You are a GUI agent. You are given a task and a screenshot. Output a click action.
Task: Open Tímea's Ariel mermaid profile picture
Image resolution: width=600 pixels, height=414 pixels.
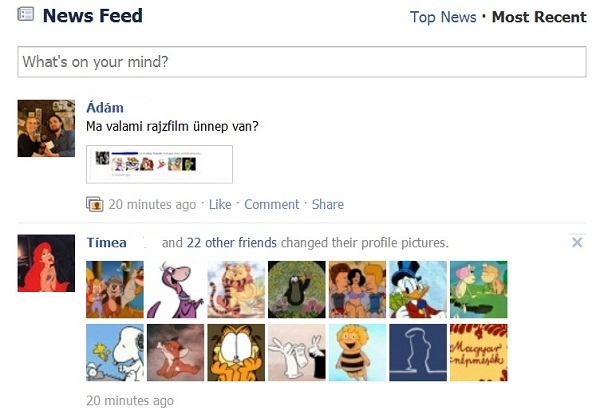click(46, 263)
